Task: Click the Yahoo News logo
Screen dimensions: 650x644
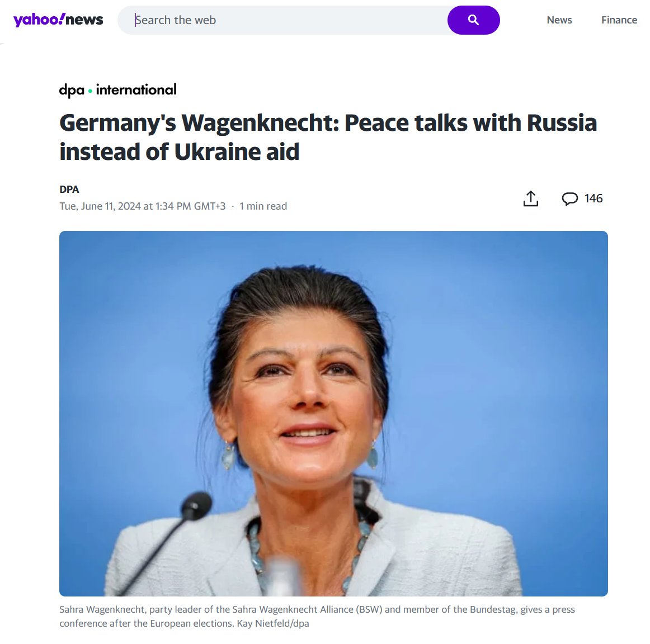Action: pos(58,20)
